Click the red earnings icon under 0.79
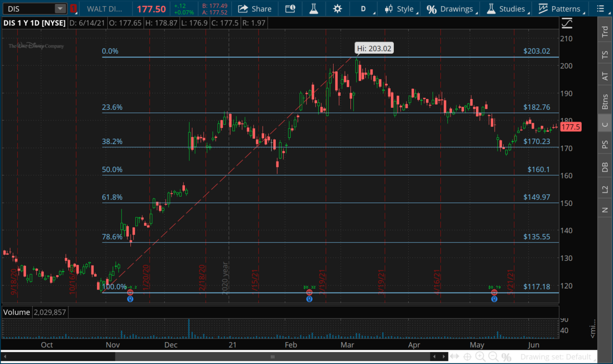 coord(494,292)
